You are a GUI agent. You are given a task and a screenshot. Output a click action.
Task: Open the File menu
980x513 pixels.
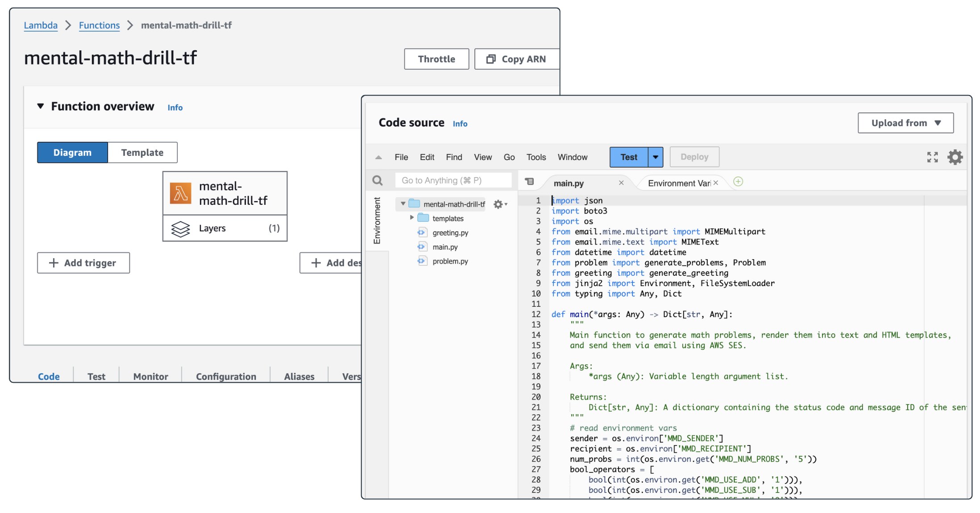click(x=401, y=157)
